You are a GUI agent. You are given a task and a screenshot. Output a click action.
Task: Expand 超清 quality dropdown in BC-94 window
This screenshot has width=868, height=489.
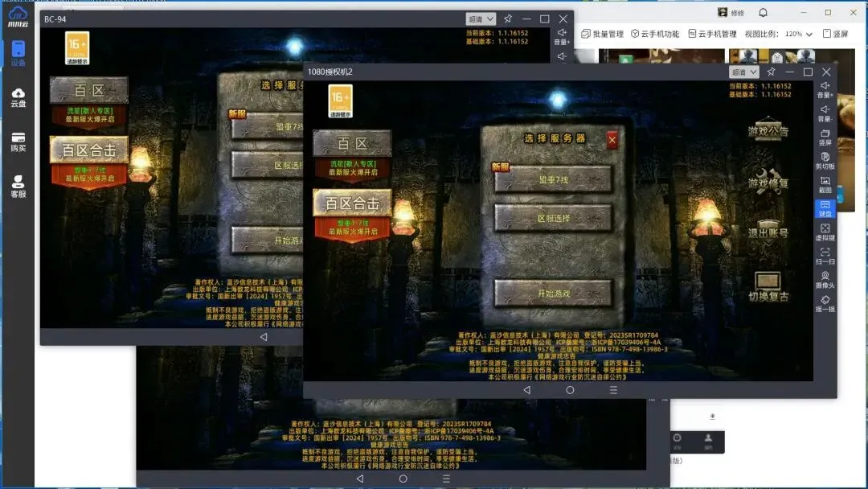[481, 18]
